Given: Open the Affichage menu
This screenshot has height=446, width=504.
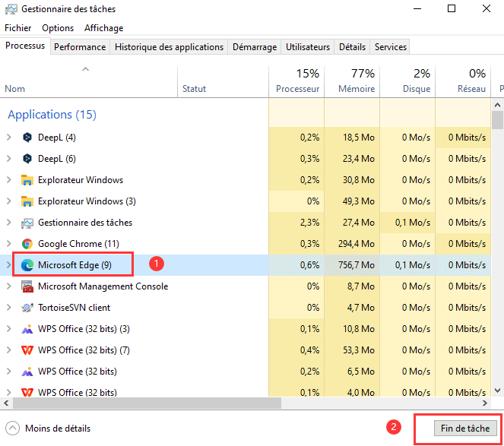Looking at the screenshot, I should tap(103, 28).
